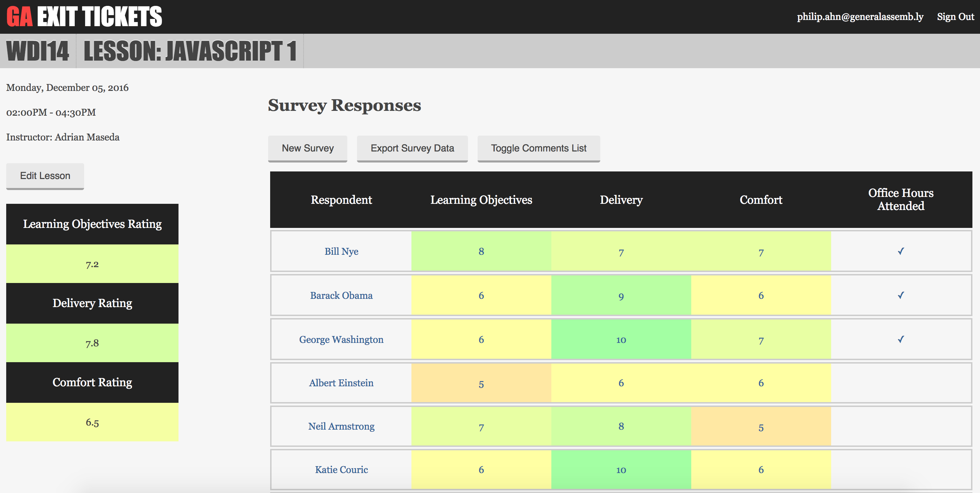Click the Lesson: JavaScript 1 heading
The image size is (980, 493).
tap(190, 51)
